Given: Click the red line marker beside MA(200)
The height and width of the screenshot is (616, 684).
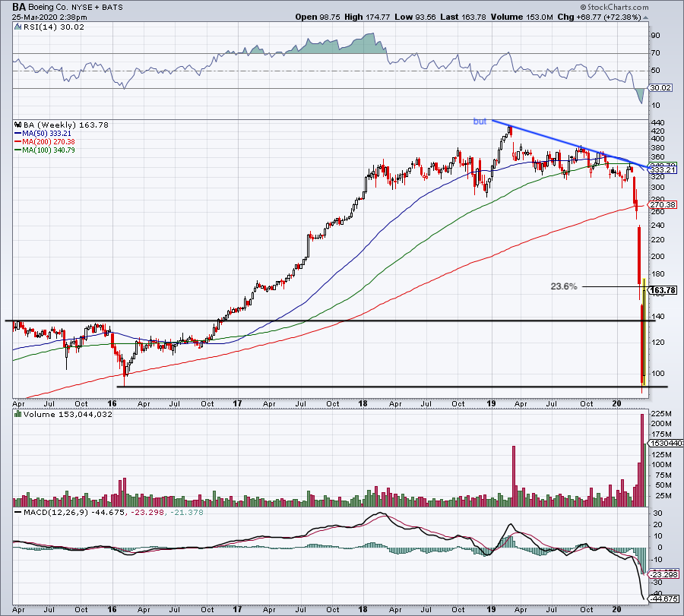Looking at the screenshot, I should coord(18,142).
